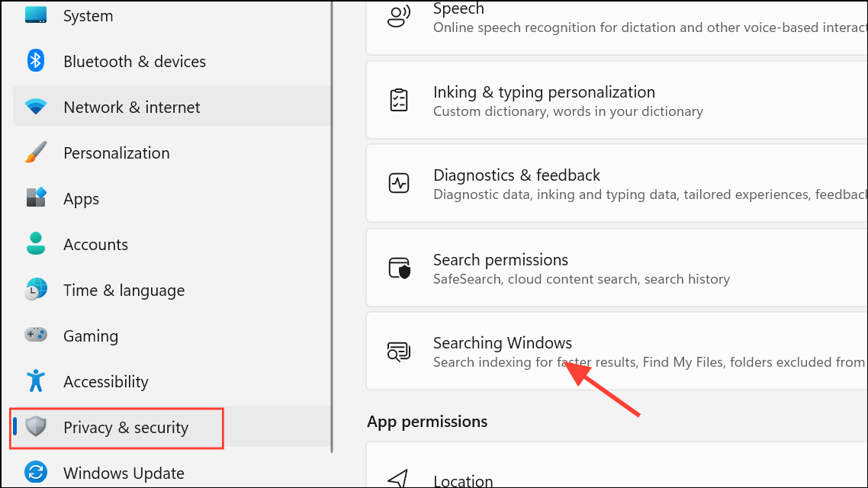Click the Personalization paintbrush icon

click(x=36, y=152)
